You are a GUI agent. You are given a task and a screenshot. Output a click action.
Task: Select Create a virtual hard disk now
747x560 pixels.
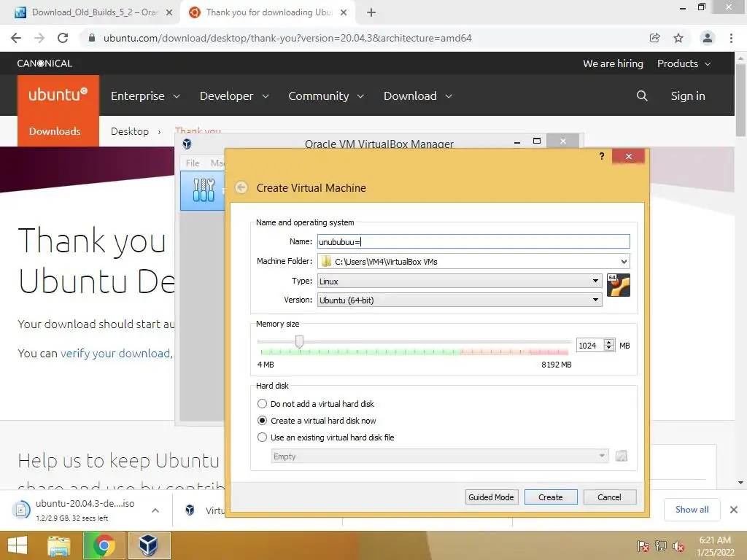tap(262, 421)
